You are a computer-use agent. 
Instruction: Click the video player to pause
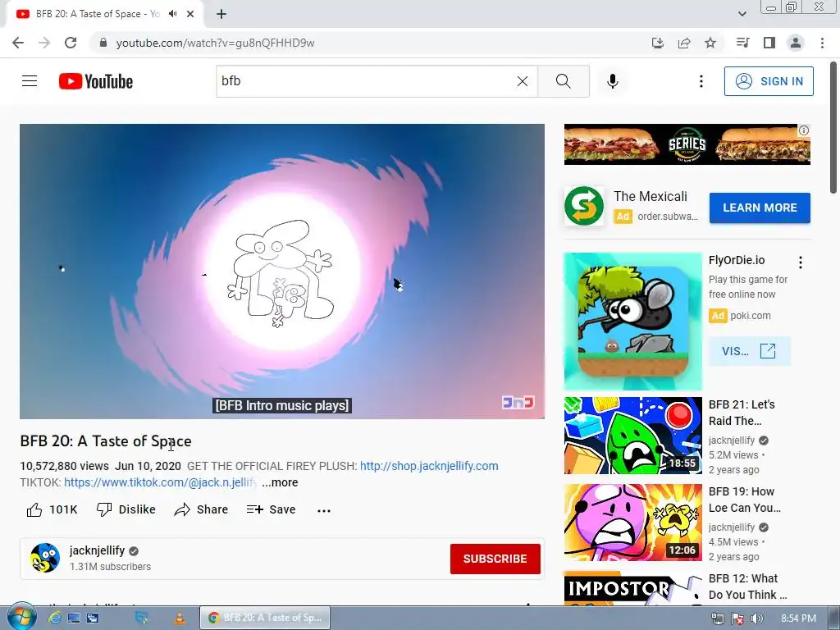[x=282, y=271]
